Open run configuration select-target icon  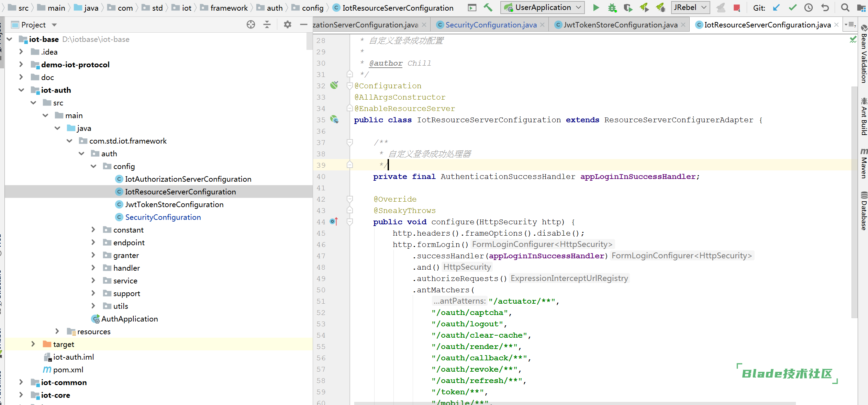coord(472,8)
